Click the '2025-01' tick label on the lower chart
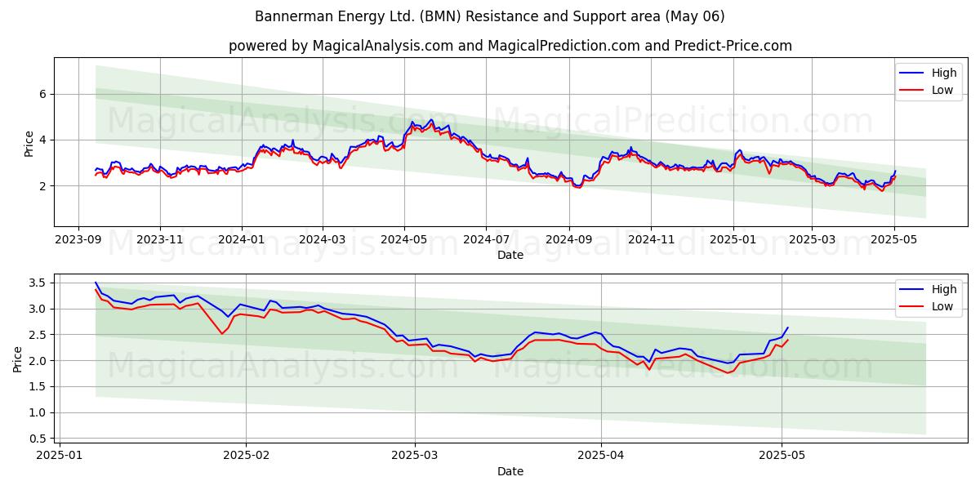This screenshot has width=980, height=490. (x=59, y=456)
